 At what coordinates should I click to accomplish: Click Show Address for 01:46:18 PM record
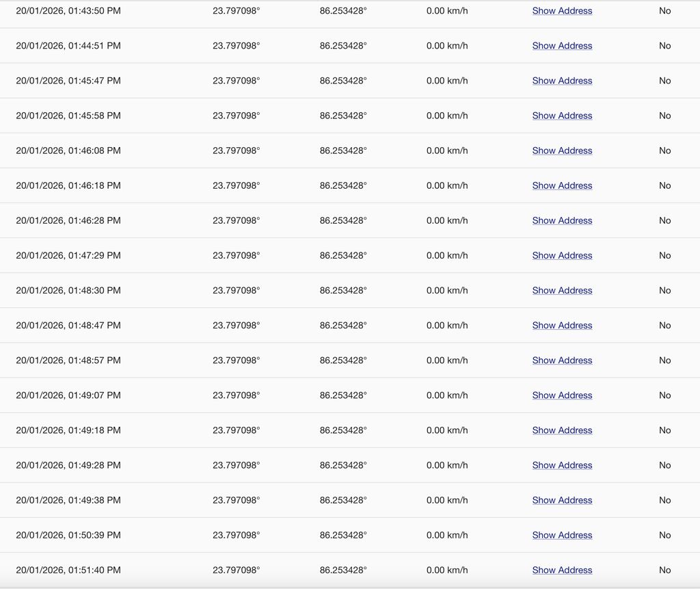[x=562, y=185]
